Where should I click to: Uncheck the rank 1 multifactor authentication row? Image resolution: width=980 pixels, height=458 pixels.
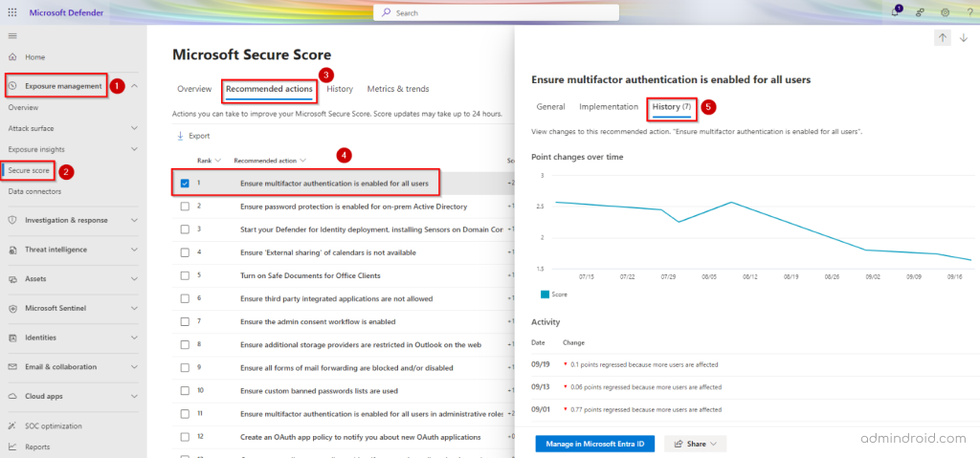point(185,183)
